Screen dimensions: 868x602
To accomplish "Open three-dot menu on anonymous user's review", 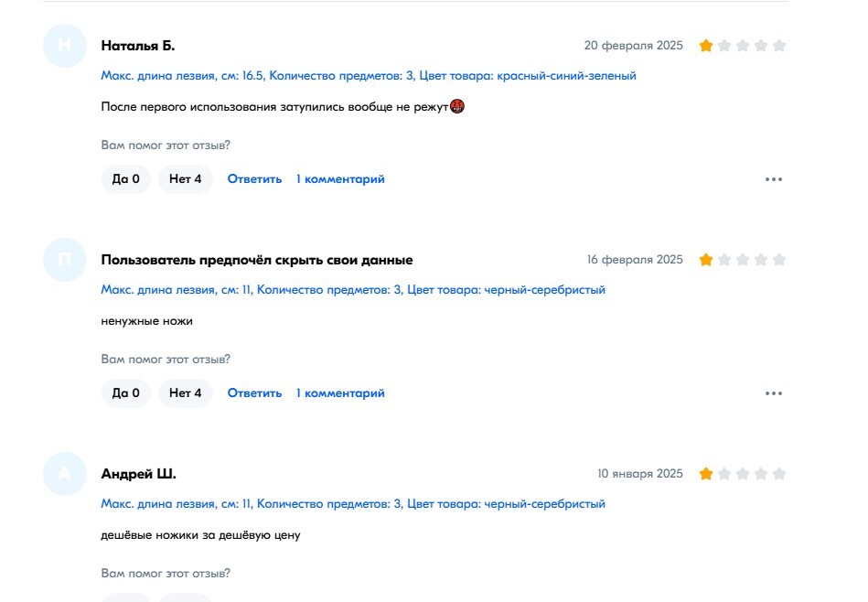I will tap(774, 393).
